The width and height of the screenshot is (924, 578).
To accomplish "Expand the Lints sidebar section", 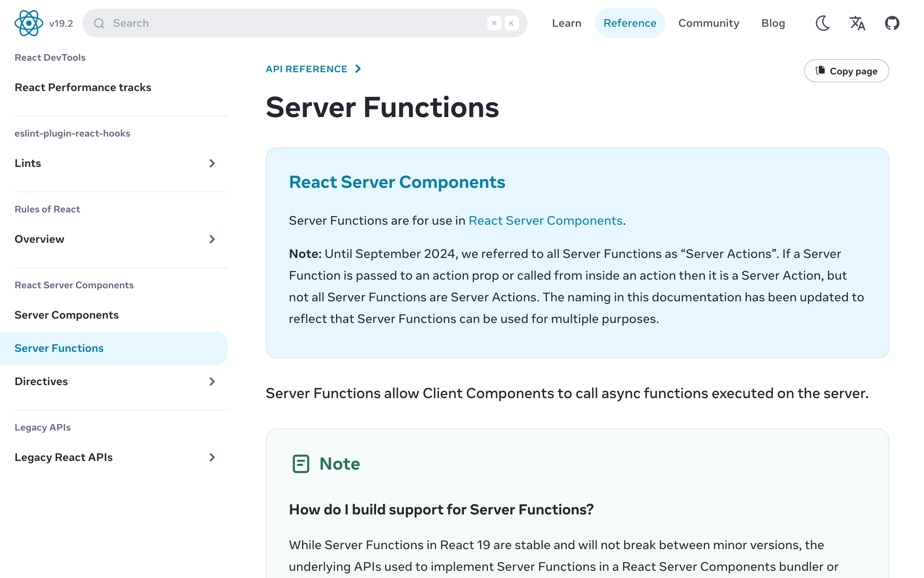I will pos(114,163).
